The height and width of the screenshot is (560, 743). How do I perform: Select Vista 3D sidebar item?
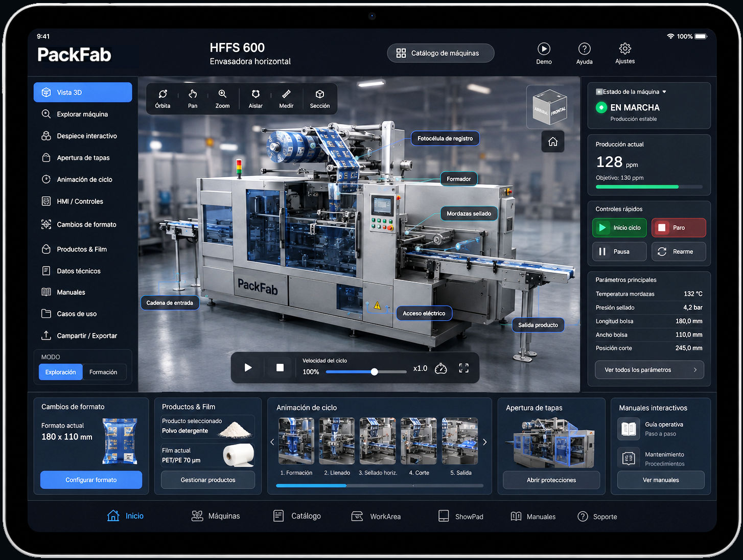pos(83,92)
